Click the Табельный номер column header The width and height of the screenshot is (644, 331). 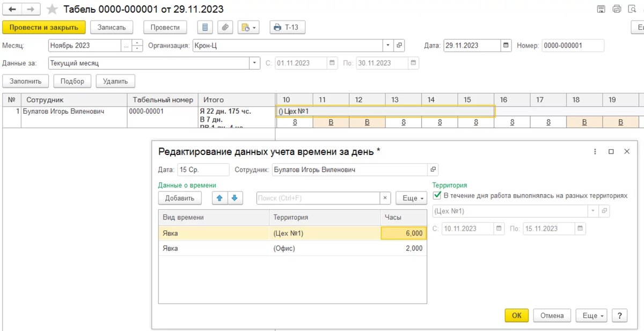(163, 100)
